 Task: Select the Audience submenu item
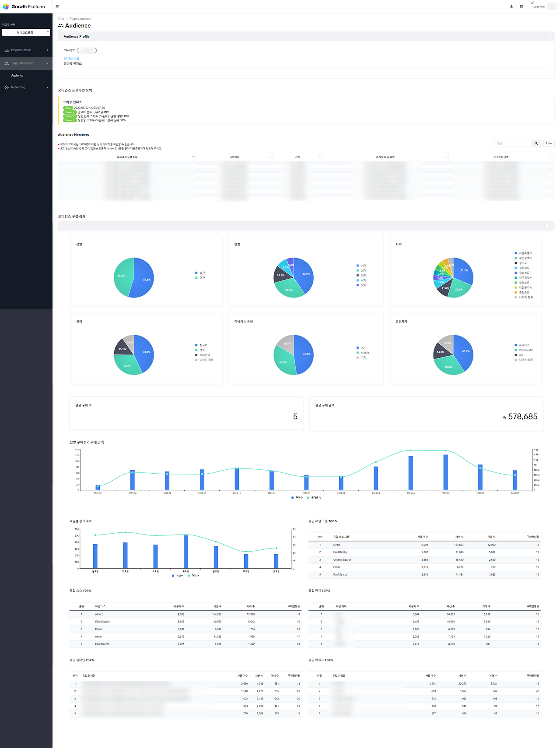click(x=17, y=76)
